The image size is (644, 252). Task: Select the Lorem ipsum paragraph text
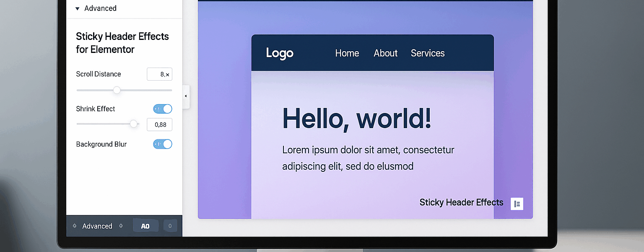click(369, 158)
